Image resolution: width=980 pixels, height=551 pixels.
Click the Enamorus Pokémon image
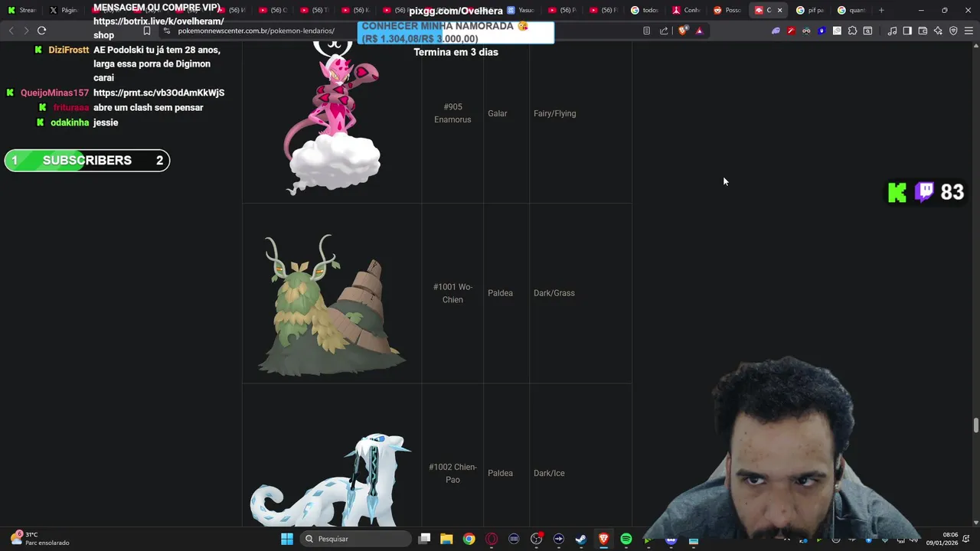(x=332, y=119)
